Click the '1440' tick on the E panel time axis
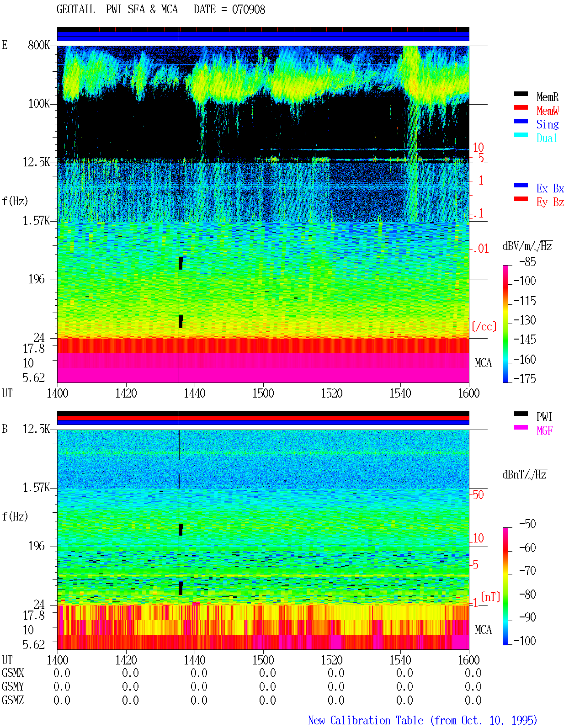 (x=195, y=393)
